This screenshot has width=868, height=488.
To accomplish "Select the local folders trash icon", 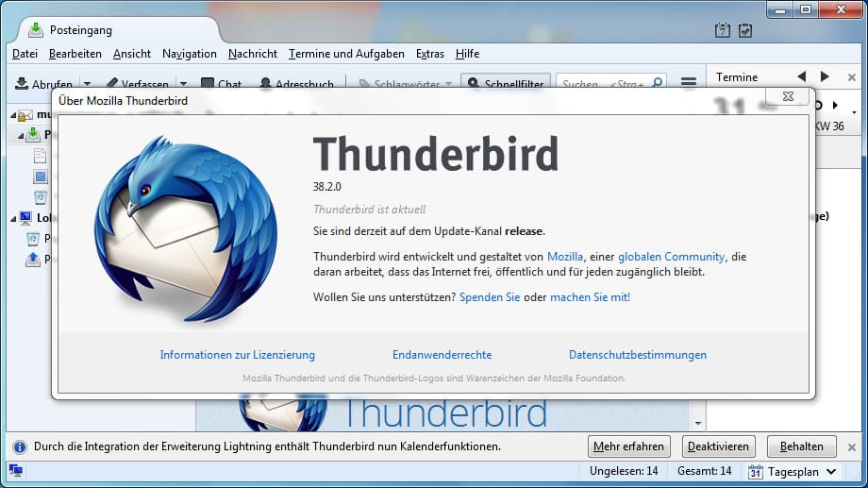I will 33,239.
